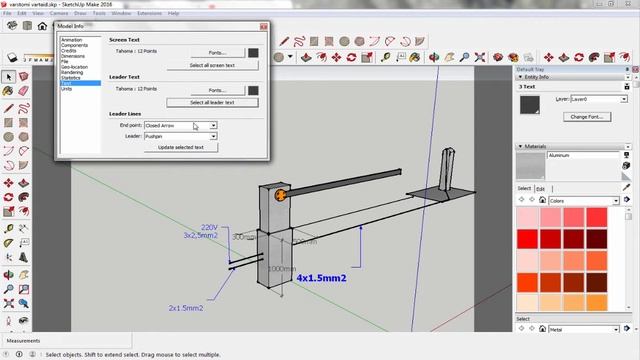The height and width of the screenshot is (360, 640).
Task: Click the Leader Text color swatch
Action: 253,90
